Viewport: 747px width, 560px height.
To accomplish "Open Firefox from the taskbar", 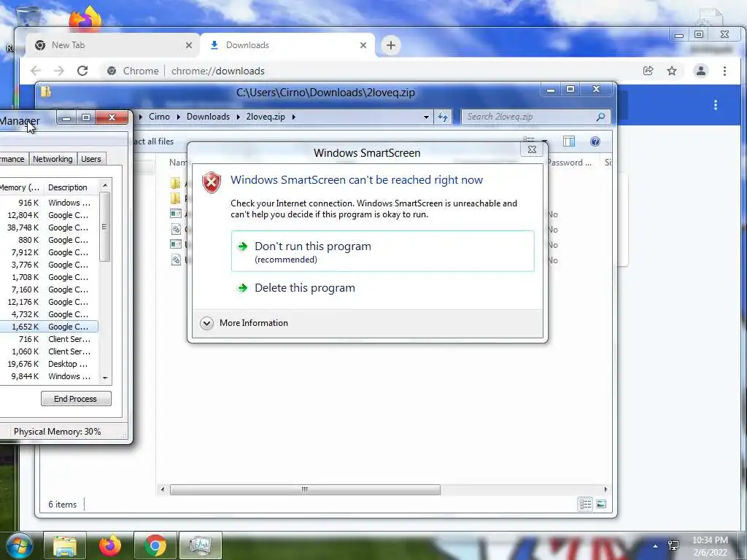I will click(x=110, y=545).
